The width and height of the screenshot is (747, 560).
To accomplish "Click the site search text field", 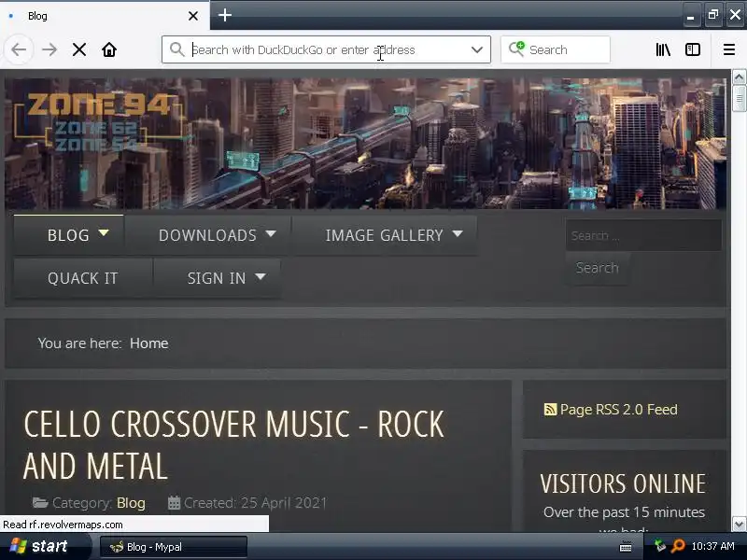I will click(x=643, y=236).
